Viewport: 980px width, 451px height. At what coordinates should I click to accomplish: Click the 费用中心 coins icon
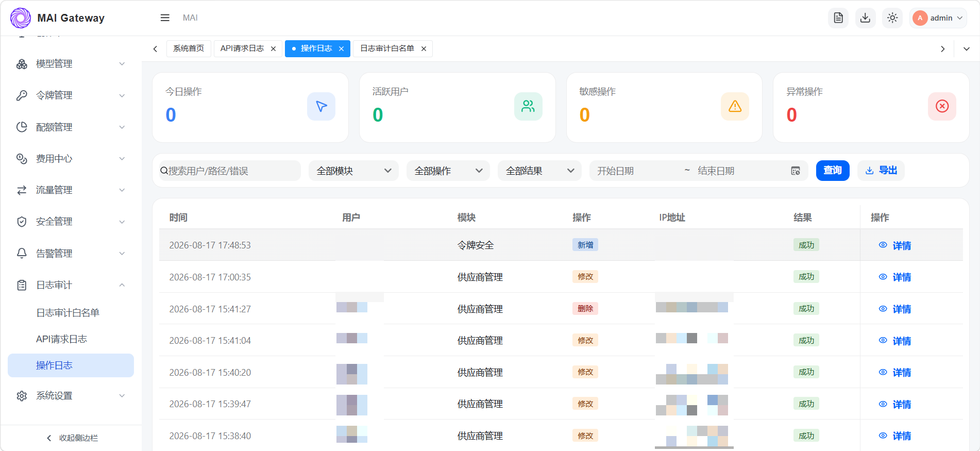pyautogui.click(x=22, y=159)
